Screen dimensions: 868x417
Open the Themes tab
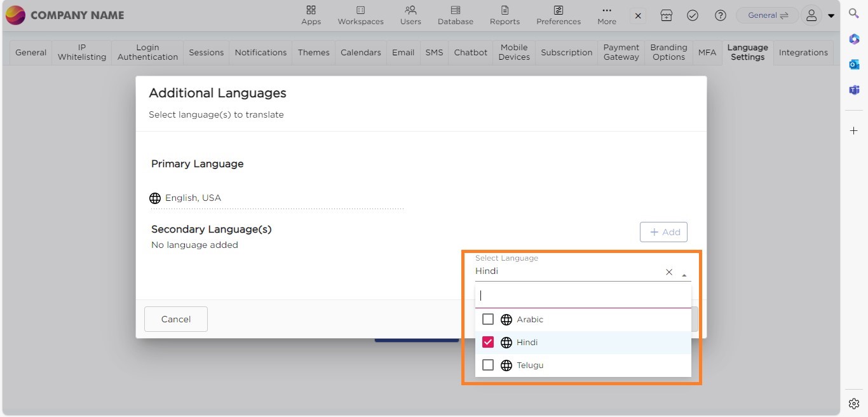point(314,52)
